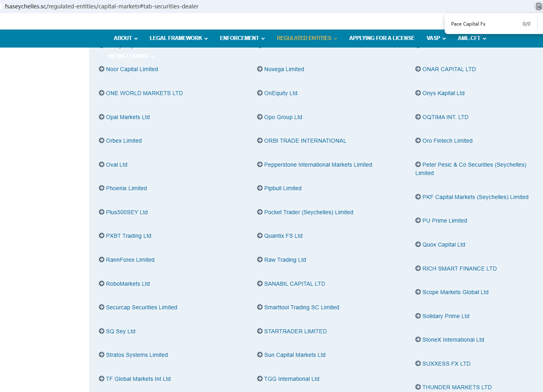Open the STARTRADER LIMITED link
The height and width of the screenshot is (392, 543).
295,331
